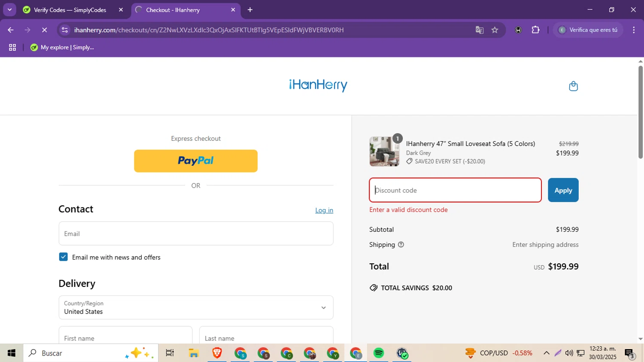The image size is (644, 362).
Task: Expand the Country/Region dropdown
Action: pyautogui.click(x=196, y=307)
